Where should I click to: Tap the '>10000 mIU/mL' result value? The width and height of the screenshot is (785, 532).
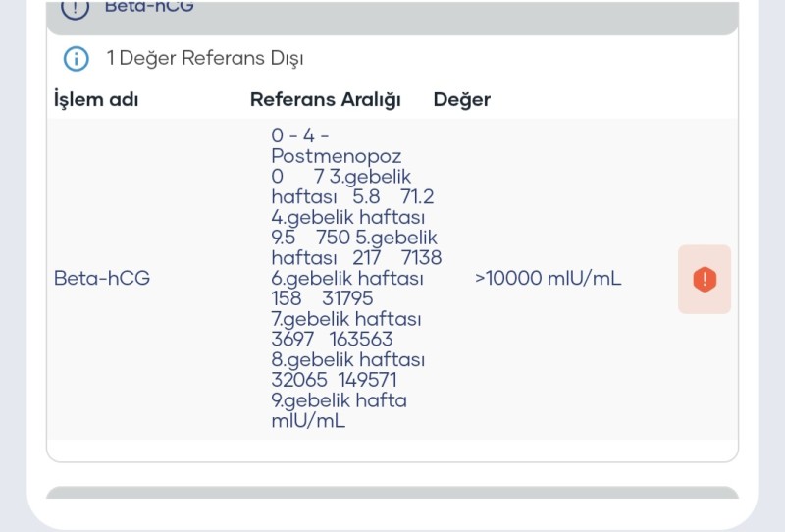548,279
